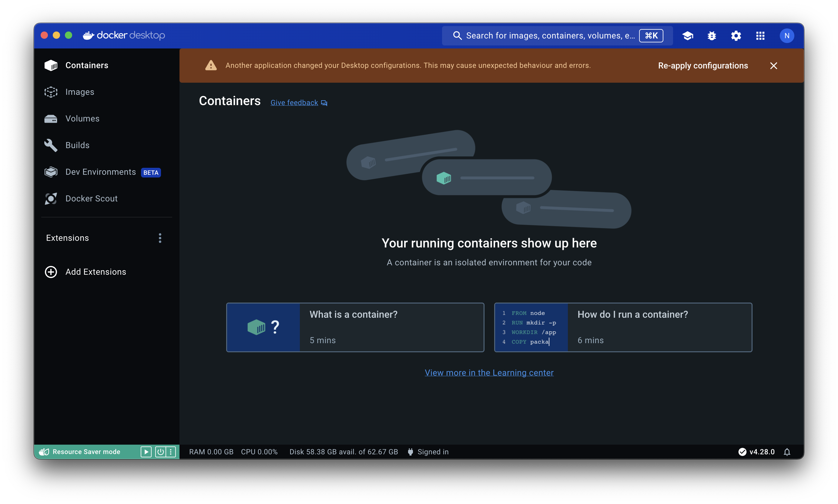Click the Extensions section header
Image resolution: width=838 pixels, height=504 pixels.
(x=67, y=238)
